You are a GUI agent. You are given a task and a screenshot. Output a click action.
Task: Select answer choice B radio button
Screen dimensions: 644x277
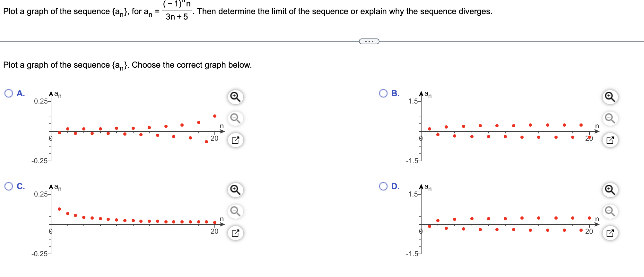pyautogui.click(x=383, y=93)
